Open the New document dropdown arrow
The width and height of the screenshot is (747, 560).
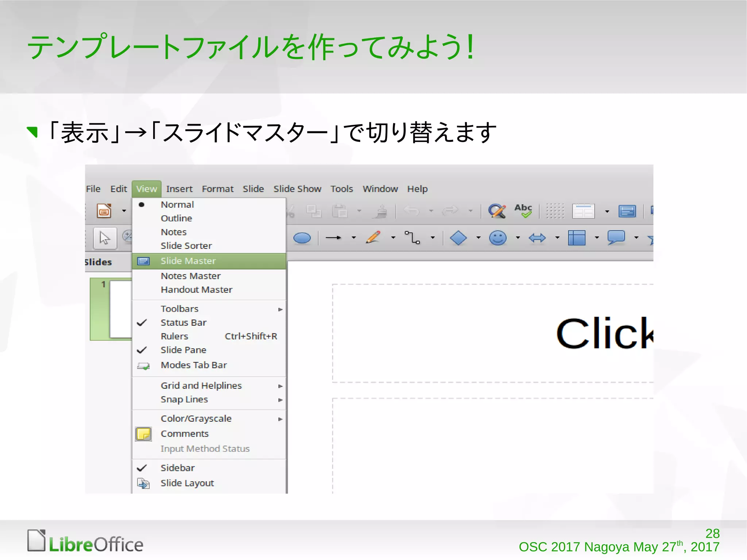124,211
